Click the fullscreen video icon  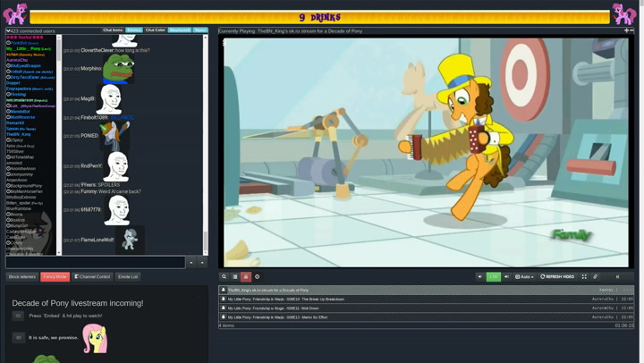tap(584, 277)
